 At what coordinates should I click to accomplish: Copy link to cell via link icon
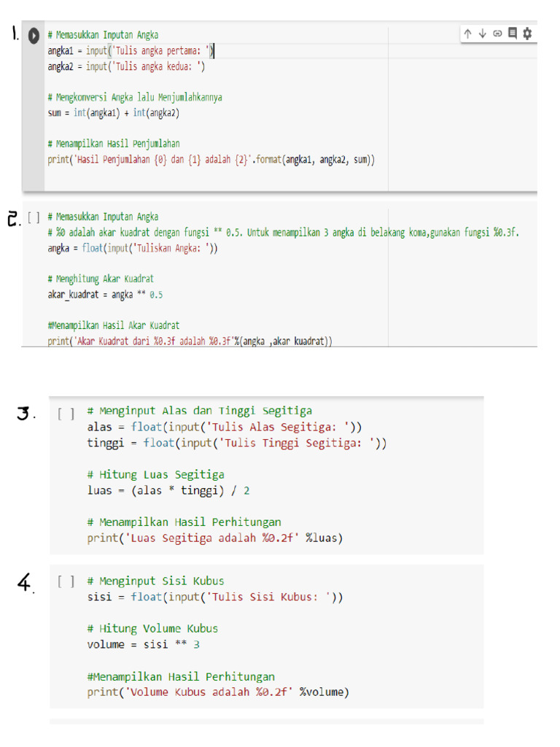point(497,34)
